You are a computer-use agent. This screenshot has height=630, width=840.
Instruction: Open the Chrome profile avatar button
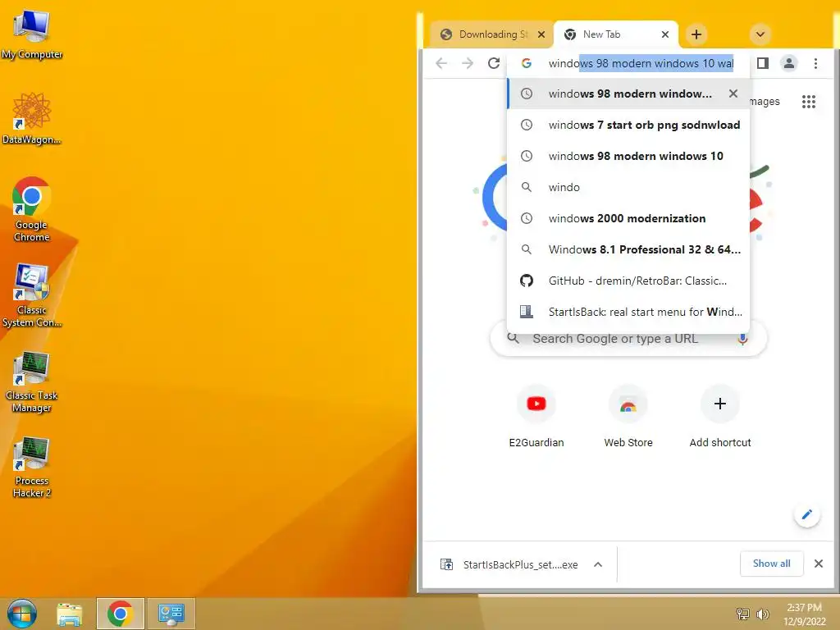click(x=789, y=63)
